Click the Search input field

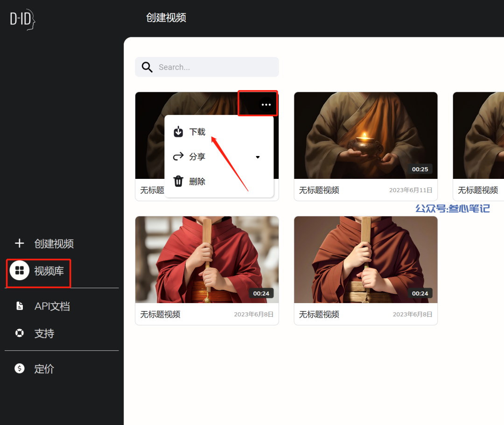pos(207,67)
